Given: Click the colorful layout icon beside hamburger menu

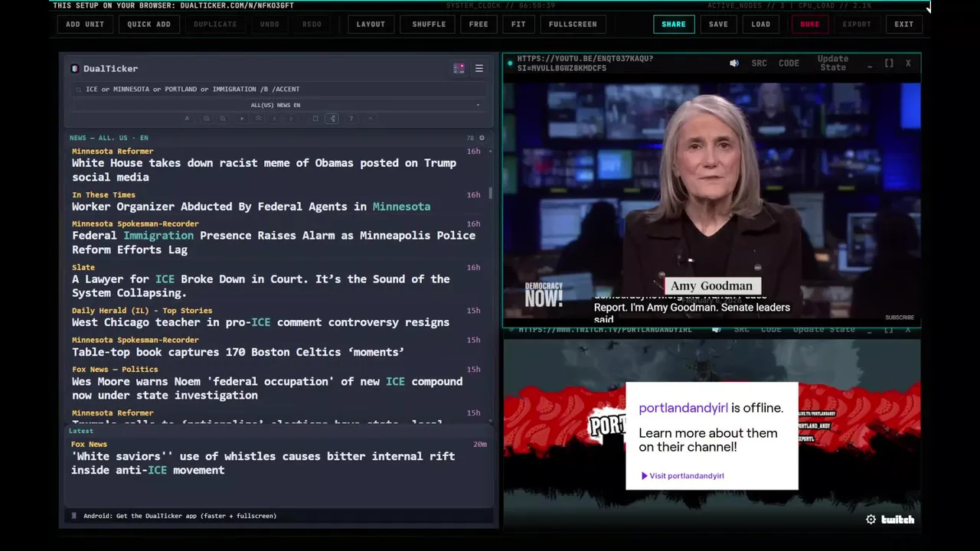Looking at the screenshot, I should point(459,68).
